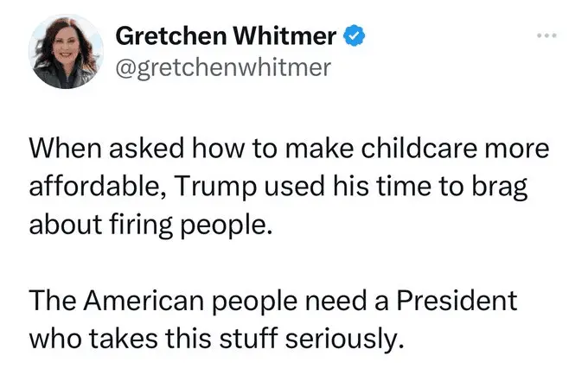The height and width of the screenshot is (375, 588).
Task: Open the @gretchenwhitmer handle link
Action: point(222,67)
